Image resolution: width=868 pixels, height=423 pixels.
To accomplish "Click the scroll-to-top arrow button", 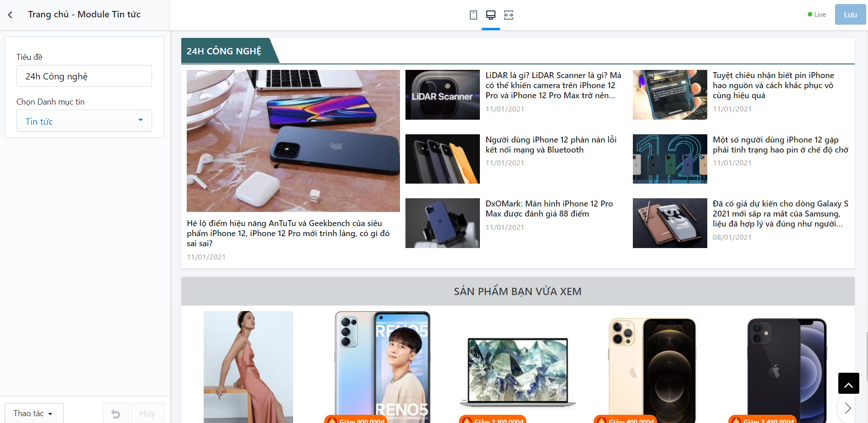I will click(849, 383).
